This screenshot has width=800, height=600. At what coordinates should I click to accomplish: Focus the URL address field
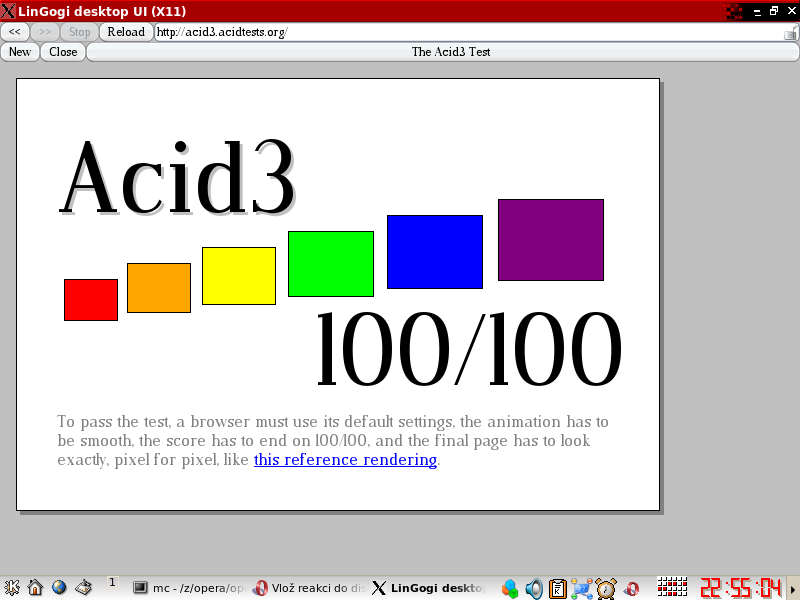click(468, 32)
